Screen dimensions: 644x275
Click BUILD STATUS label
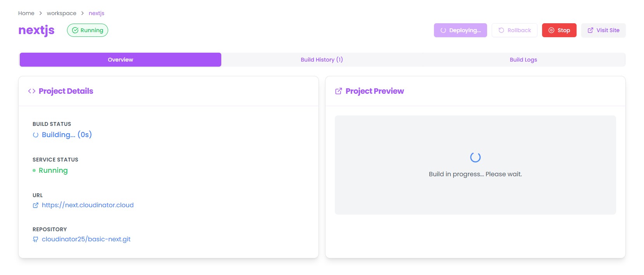pos(52,124)
